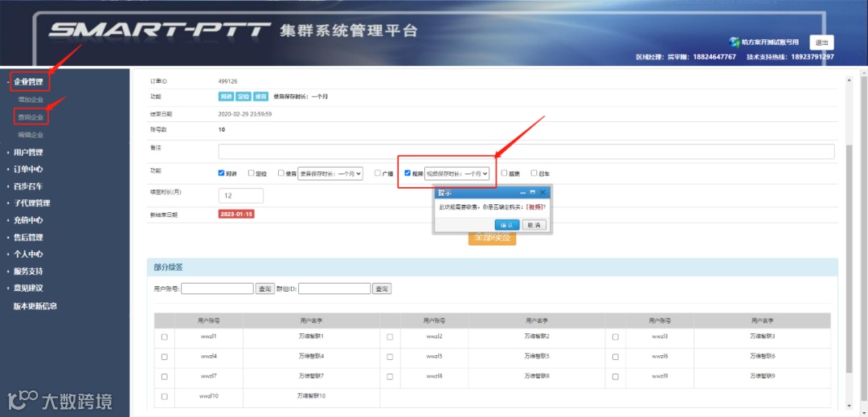
Task: Click user name cell 万维智联10
Action: (x=311, y=396)
